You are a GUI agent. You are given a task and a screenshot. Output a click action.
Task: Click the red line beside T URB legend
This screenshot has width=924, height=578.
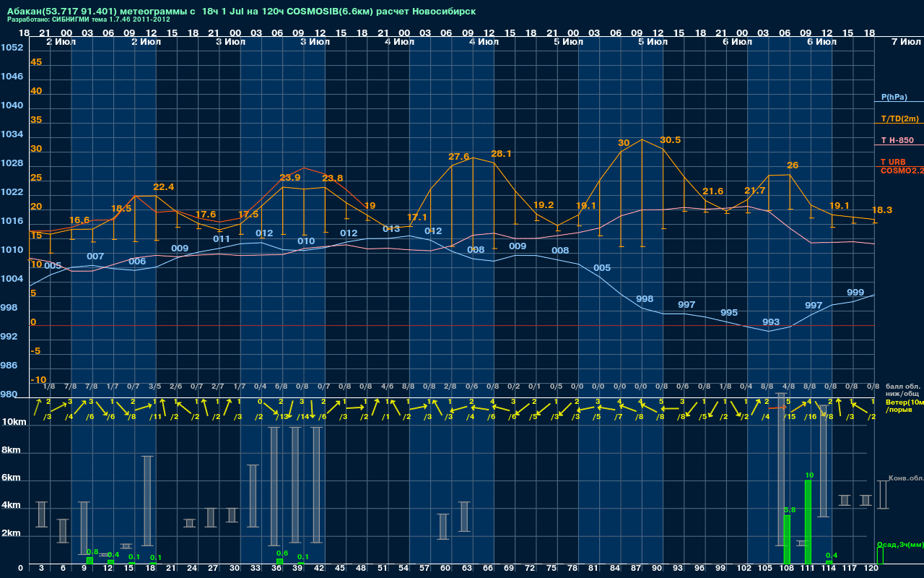point(899,167)
